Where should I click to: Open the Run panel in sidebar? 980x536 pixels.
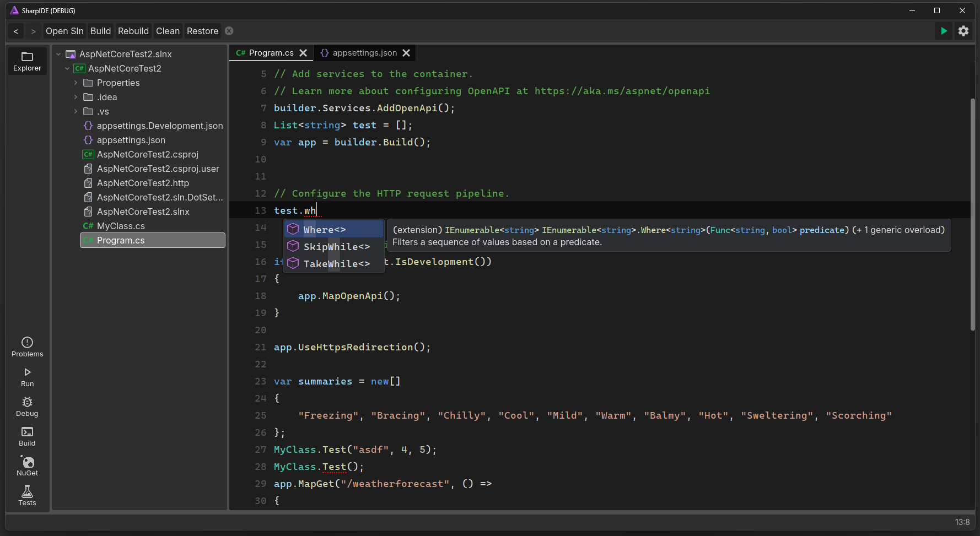click(27, 377)
